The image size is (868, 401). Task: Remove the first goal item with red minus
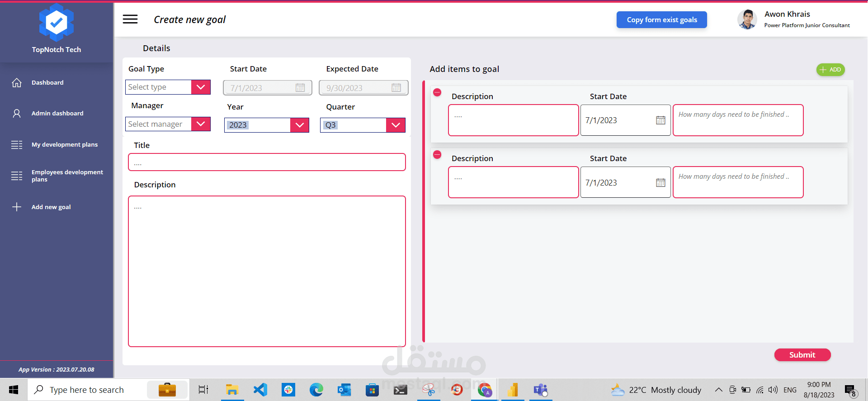[x=437, y=92]
